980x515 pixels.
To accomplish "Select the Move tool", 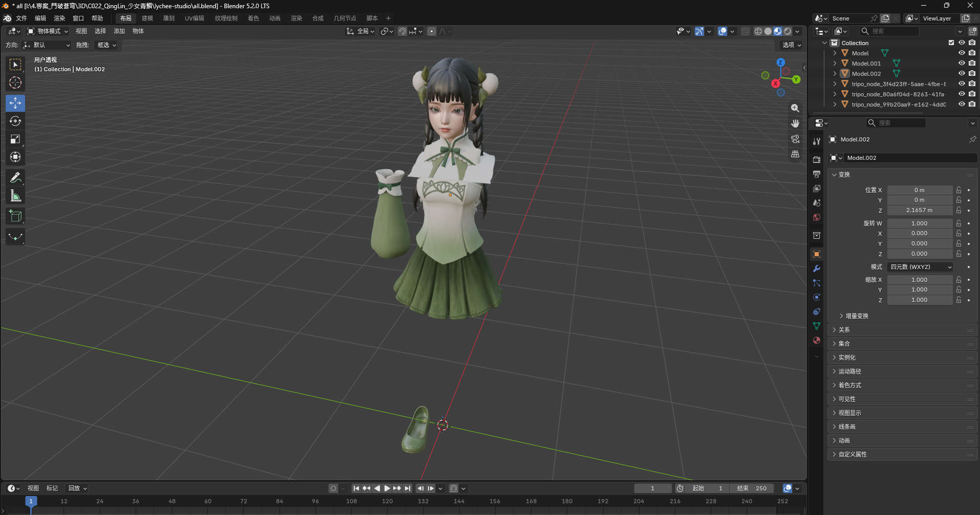I will (15, 103).
